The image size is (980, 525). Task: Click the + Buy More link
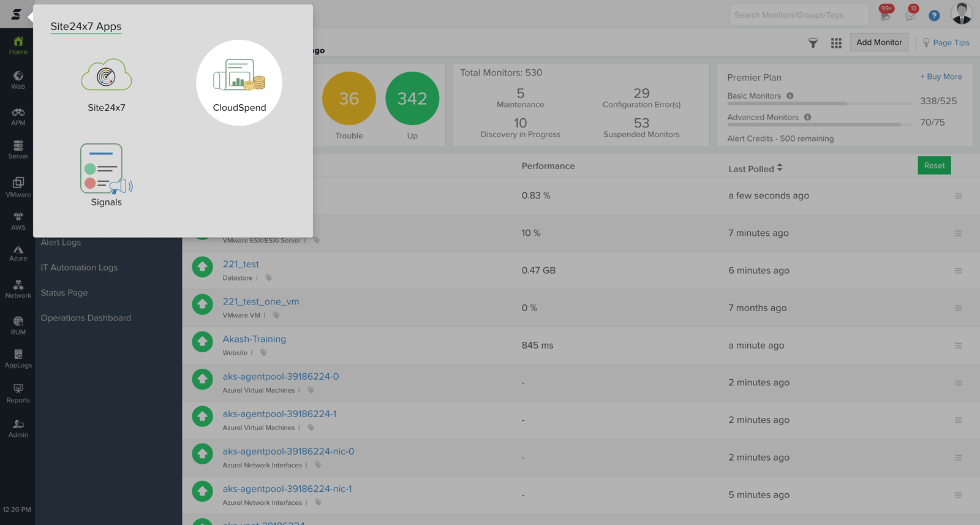pos(941,77)
